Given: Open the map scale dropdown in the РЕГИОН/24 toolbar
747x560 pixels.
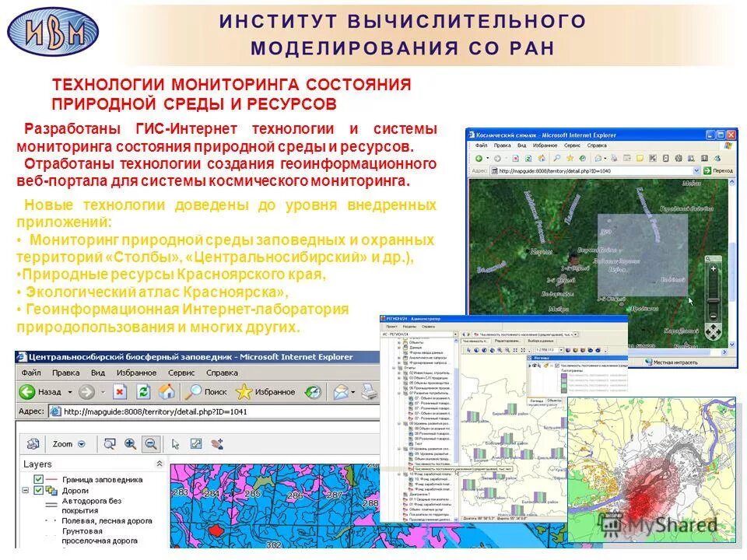Looking at the screenshot, I should (x=561, y=350).
